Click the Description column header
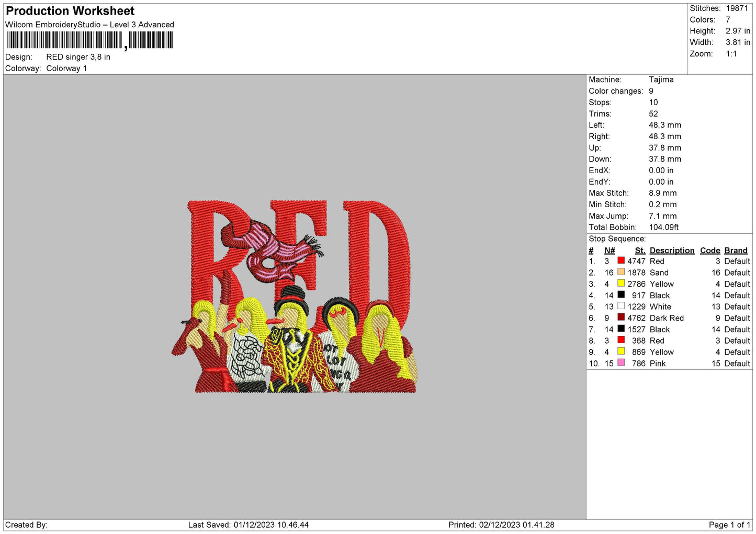 tap(672, 251)
